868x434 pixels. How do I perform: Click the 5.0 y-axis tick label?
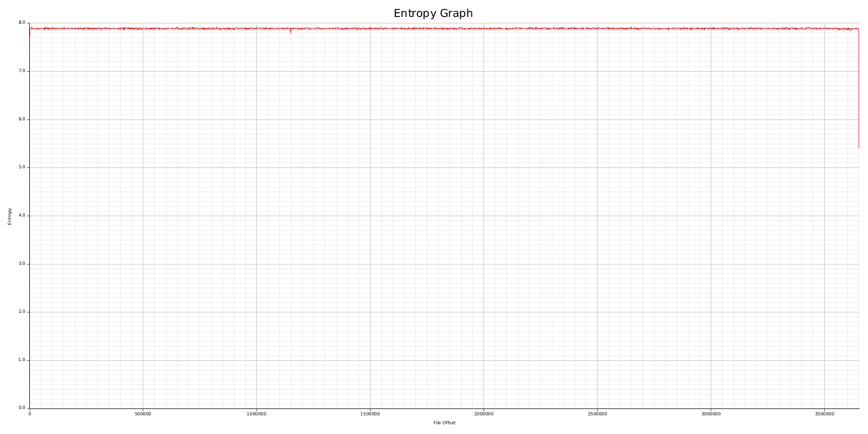22,167
